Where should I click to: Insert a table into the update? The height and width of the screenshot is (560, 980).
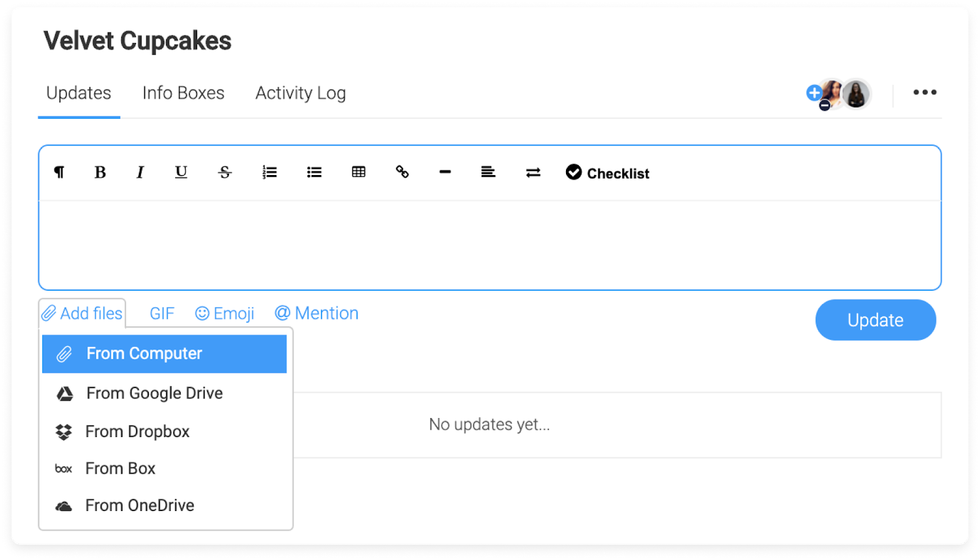point(358,172)
